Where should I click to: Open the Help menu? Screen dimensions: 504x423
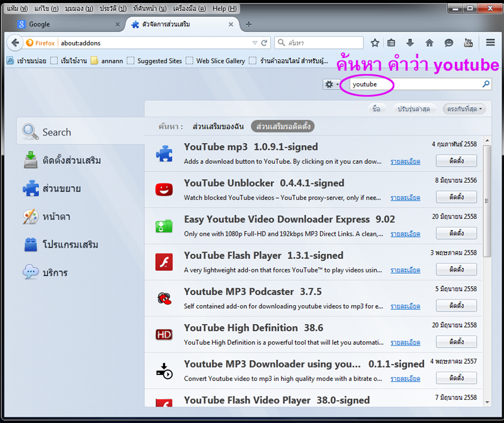pos(224,8)
